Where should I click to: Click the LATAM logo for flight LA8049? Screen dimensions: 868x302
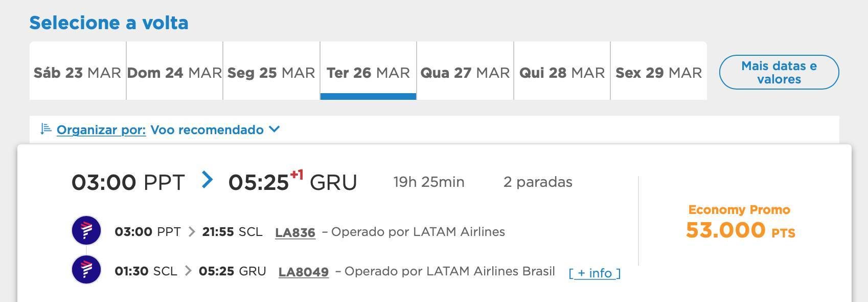coord(86,269)
